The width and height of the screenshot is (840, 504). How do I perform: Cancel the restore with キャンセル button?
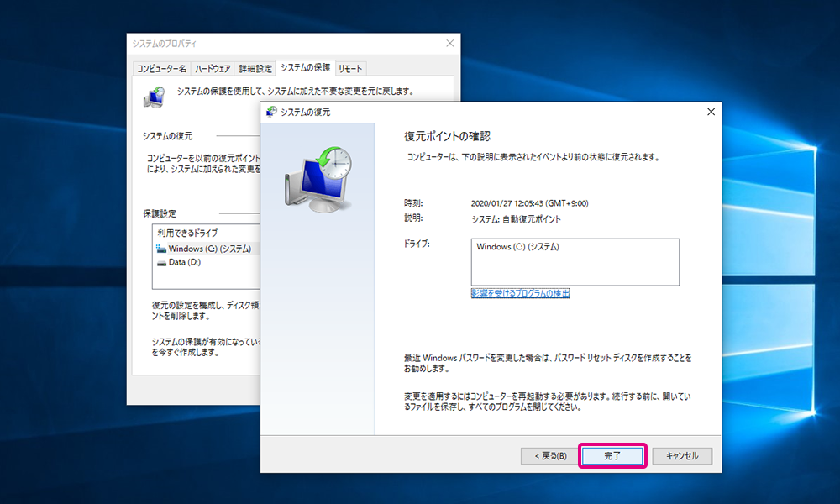(x=682, y=456)
